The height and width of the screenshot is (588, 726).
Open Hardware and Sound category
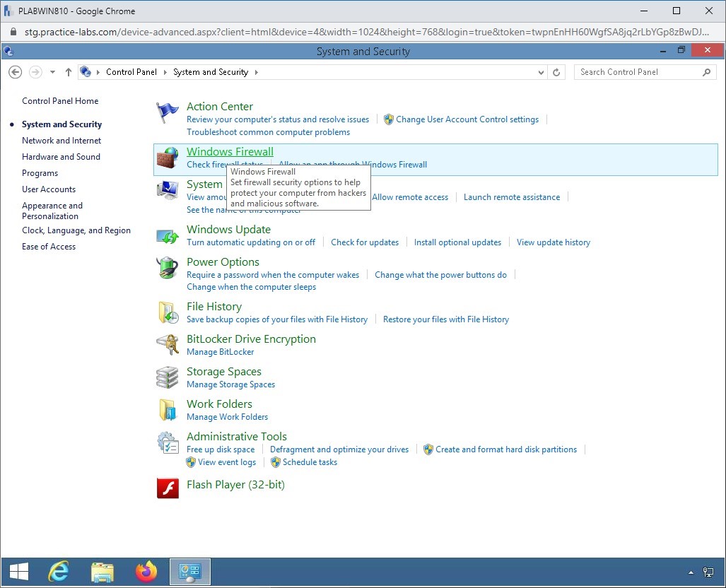click(61, 157)
